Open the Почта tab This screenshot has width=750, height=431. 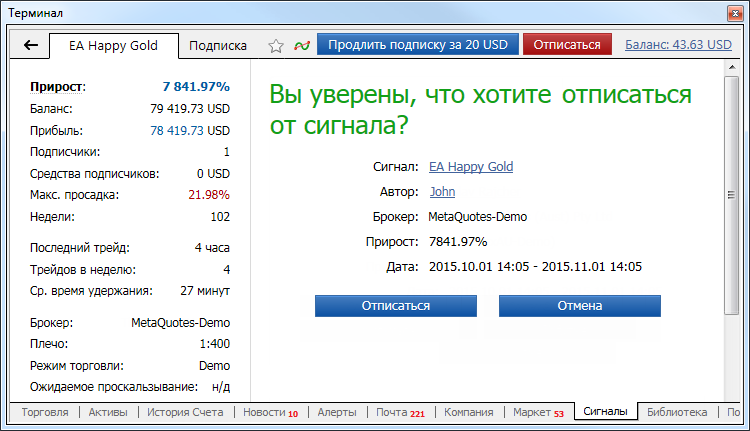click(x=400, y=412)
